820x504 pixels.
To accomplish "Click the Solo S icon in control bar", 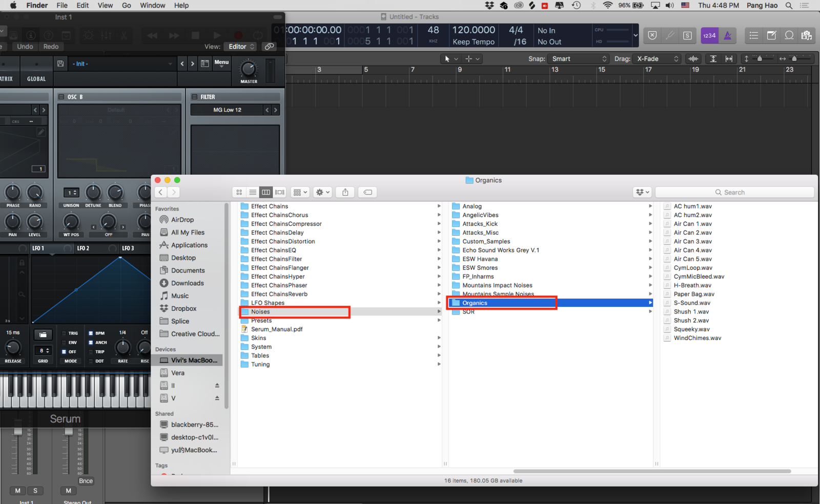I will click(687, 35).
